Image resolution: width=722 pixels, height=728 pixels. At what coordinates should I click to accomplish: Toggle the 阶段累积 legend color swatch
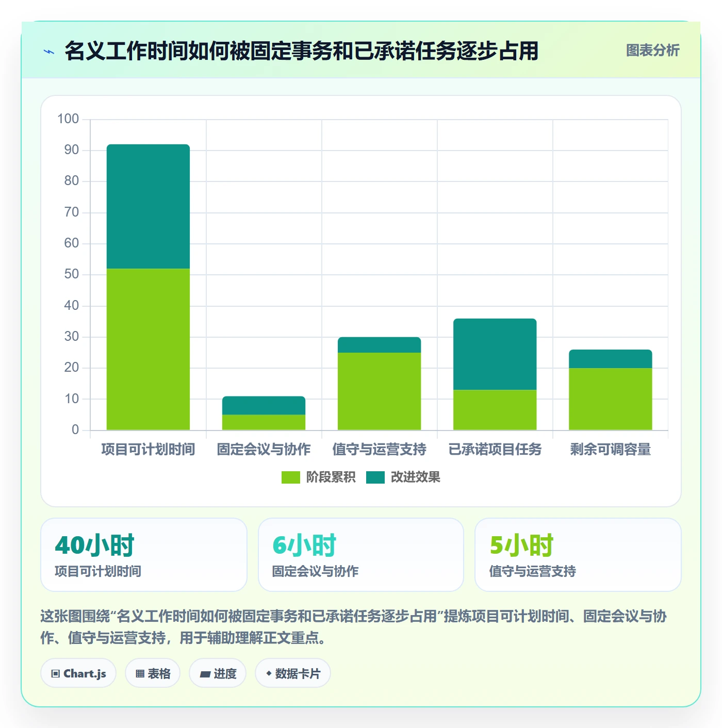(290, 477)
